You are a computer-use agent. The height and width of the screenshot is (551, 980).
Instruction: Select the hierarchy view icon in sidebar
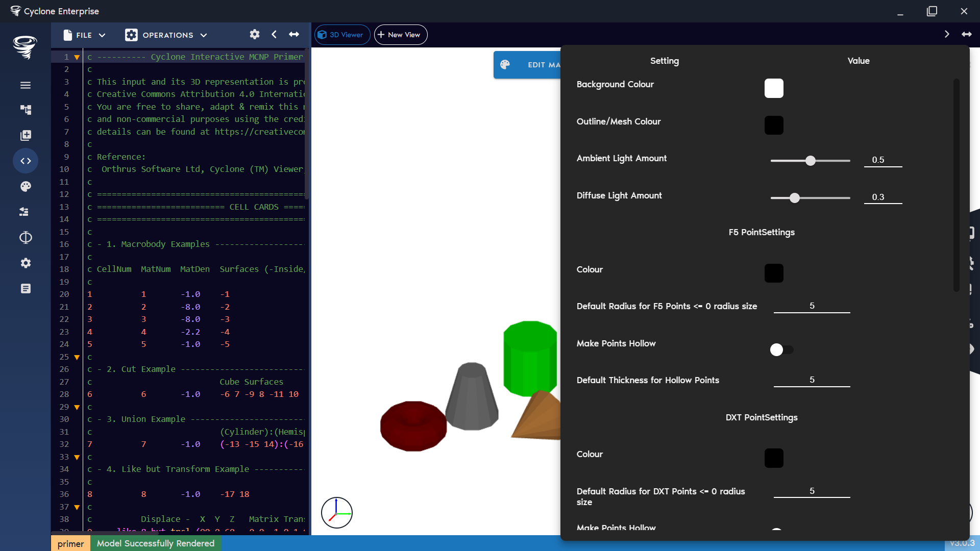pos(26,110)
